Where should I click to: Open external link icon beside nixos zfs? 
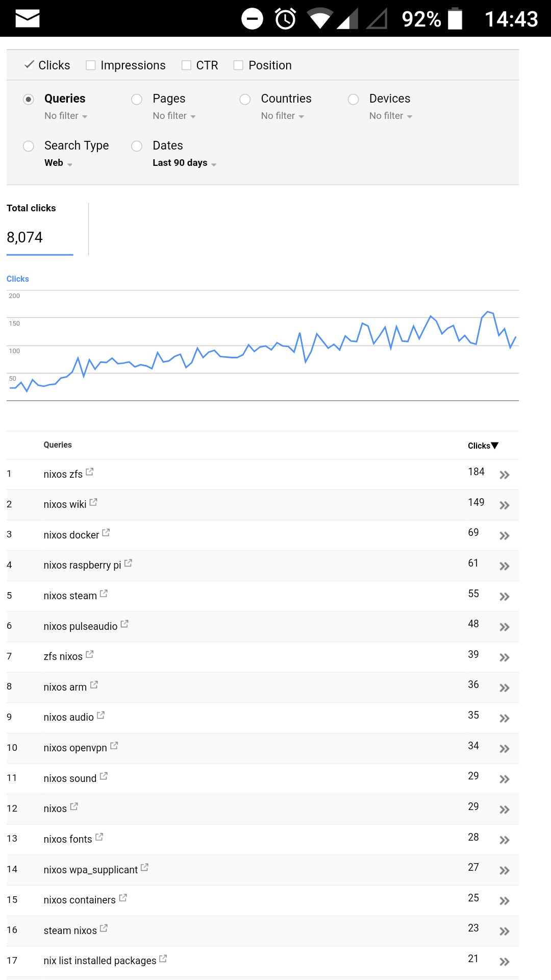[89, 472]
